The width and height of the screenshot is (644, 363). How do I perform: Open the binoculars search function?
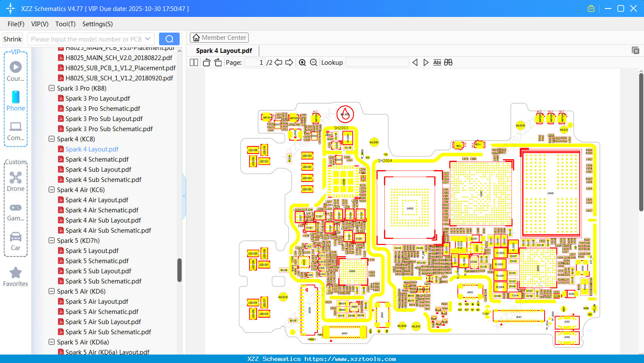point(448,62)
